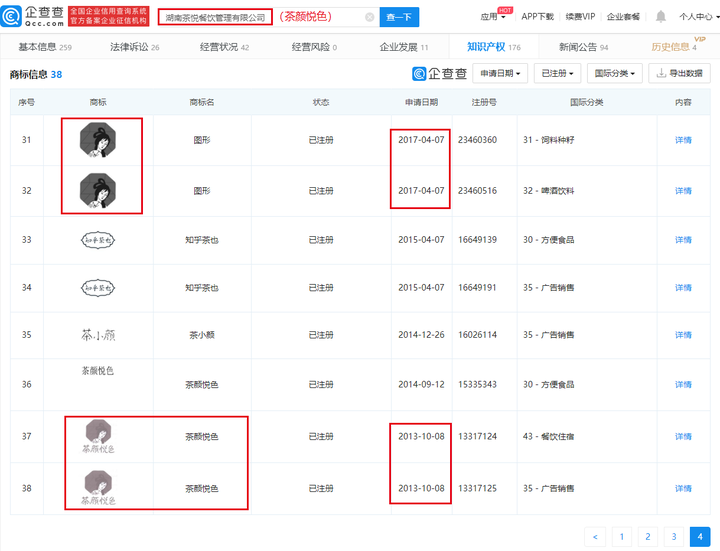Open the 历史信息 VIP tab
This screenshot has height=551, width=720.
(x=674, y=47)
